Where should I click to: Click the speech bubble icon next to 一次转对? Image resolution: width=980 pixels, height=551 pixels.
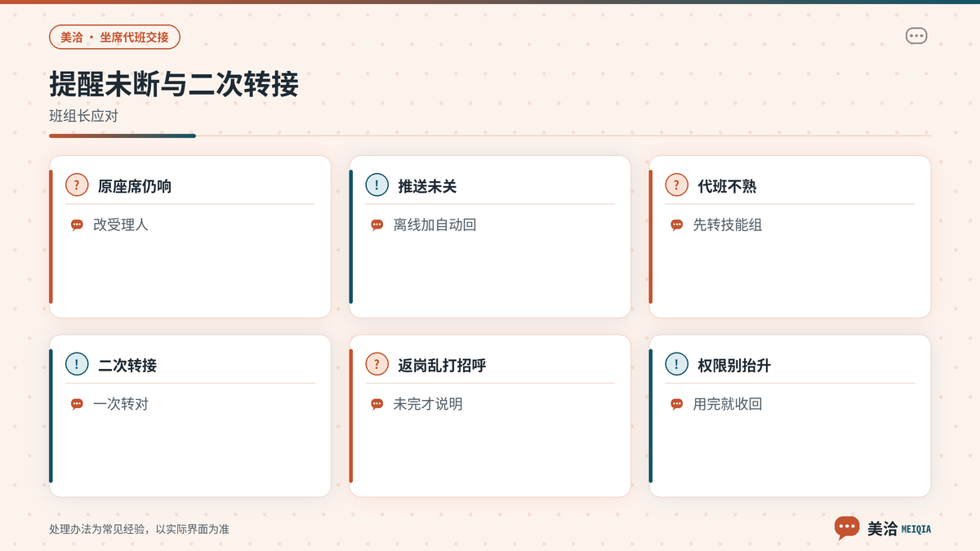77,404
